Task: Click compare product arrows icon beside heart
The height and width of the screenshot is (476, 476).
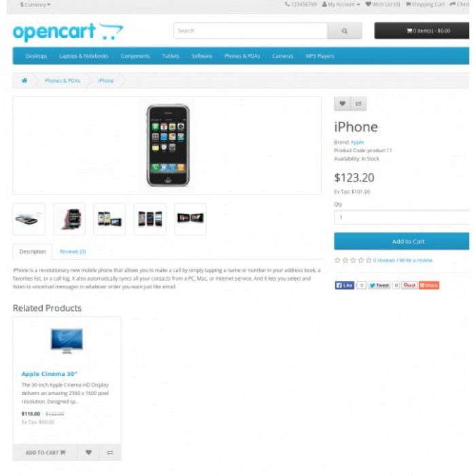Action: (358, 103)
